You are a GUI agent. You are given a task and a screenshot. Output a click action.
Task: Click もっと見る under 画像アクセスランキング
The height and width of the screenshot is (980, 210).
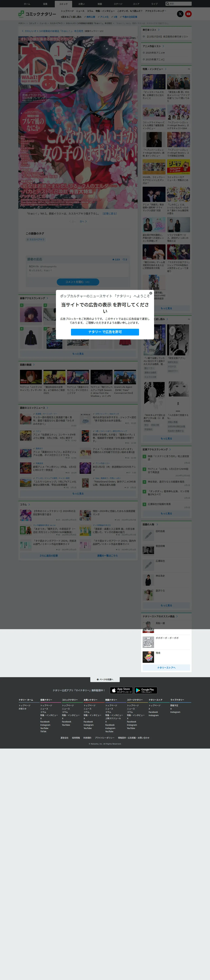[78, 353]
